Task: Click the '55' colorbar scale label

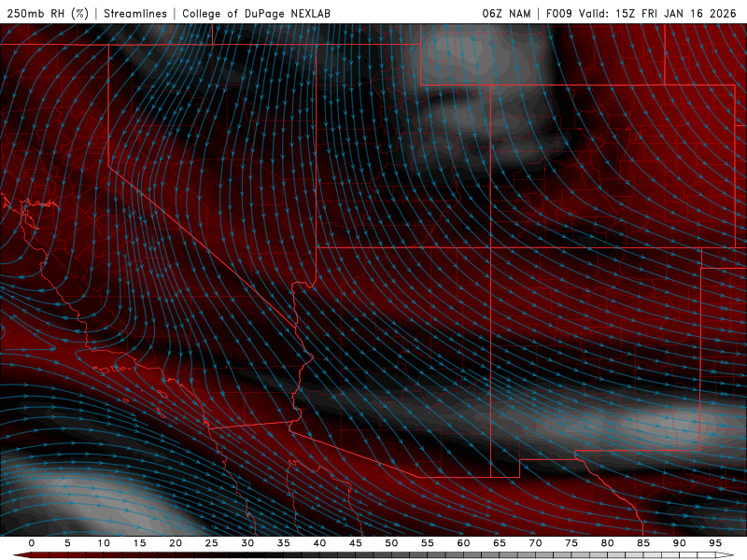Action: (x=428, y=543)
